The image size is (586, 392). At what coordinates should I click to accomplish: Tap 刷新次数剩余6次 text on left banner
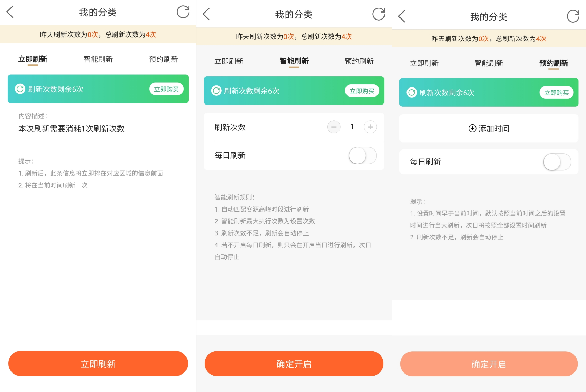click(56, 89)
